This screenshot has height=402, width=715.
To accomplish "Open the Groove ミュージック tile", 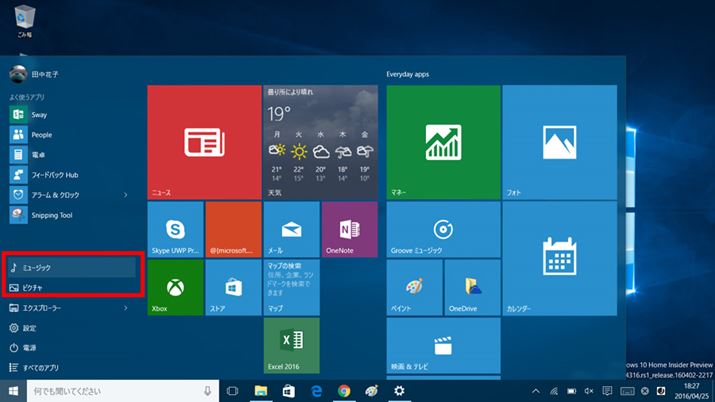I will pos(443,229).
